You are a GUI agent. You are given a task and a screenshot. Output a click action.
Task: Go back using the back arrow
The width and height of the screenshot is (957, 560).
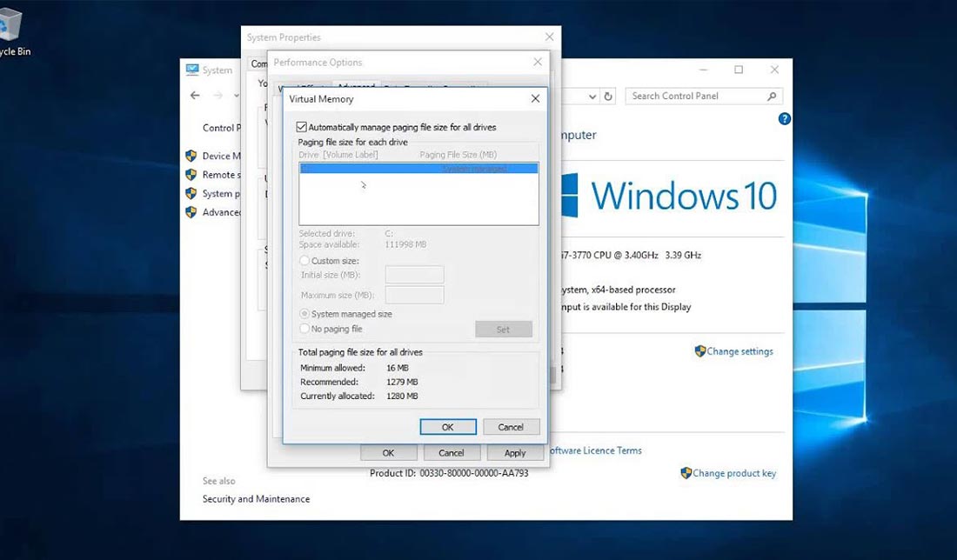(x=195, y=96)
